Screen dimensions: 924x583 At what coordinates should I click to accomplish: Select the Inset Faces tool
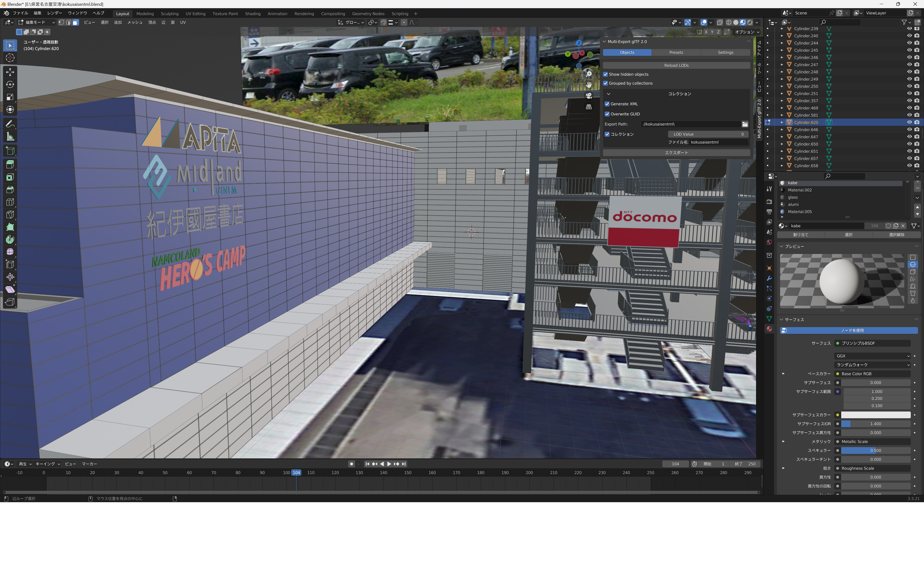coord(10,177)
